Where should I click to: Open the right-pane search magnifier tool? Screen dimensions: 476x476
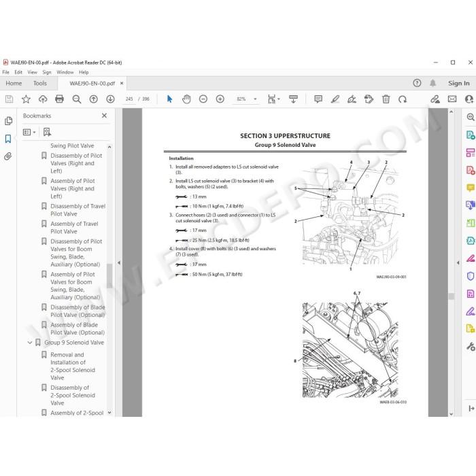point(471,117)
